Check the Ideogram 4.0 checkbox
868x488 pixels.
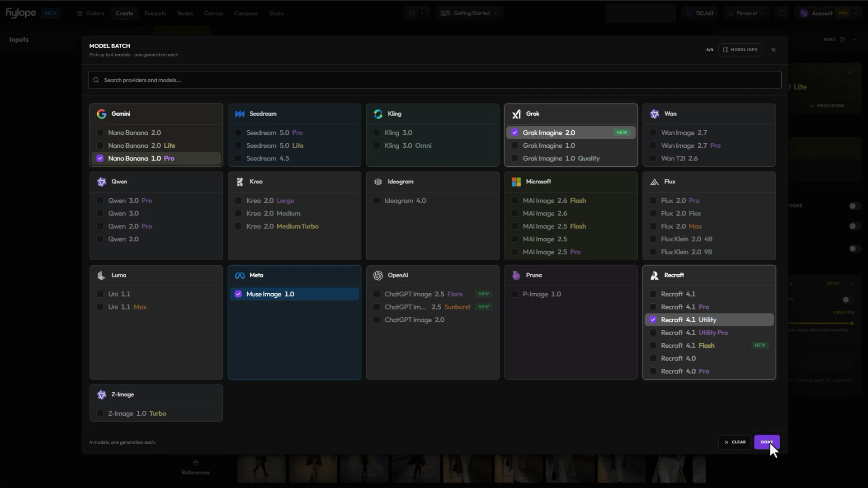[x=377, y=201]
